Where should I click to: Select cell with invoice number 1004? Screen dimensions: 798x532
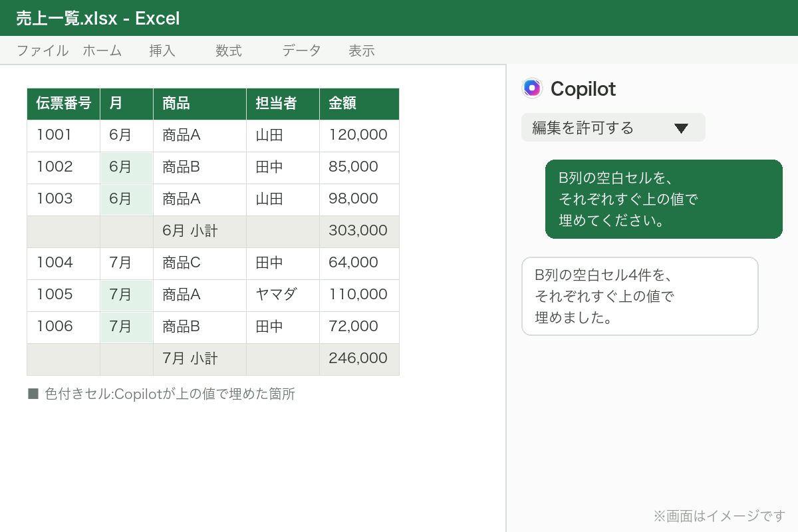(x=64, y=263)
